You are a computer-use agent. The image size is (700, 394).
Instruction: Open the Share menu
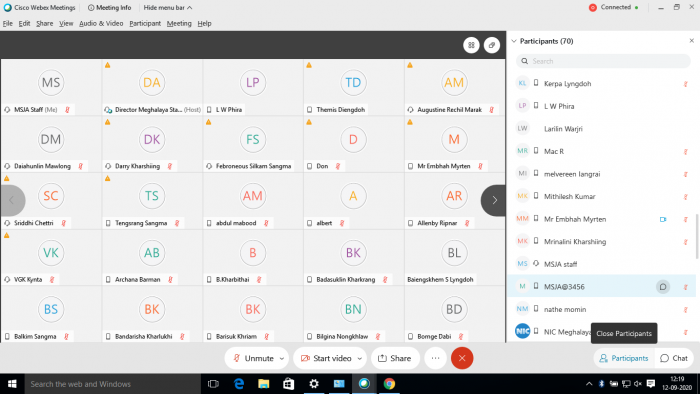pyautogui.click(x=45, y=23)
